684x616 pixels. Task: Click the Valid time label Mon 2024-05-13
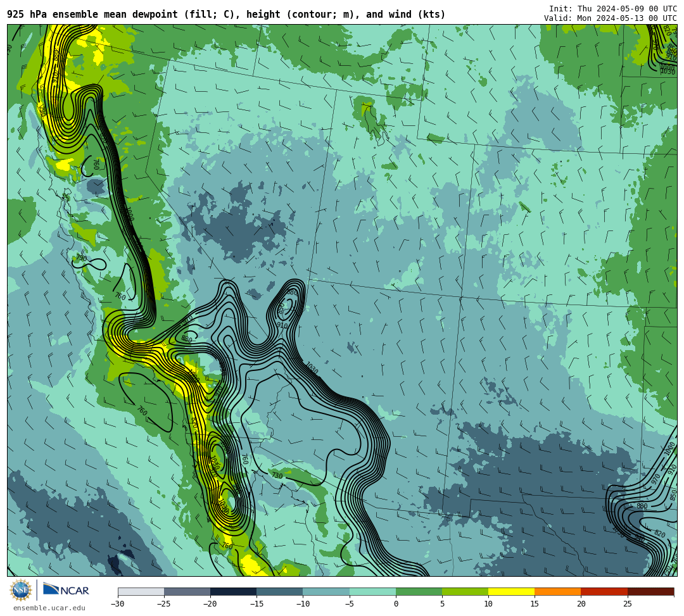611,18
